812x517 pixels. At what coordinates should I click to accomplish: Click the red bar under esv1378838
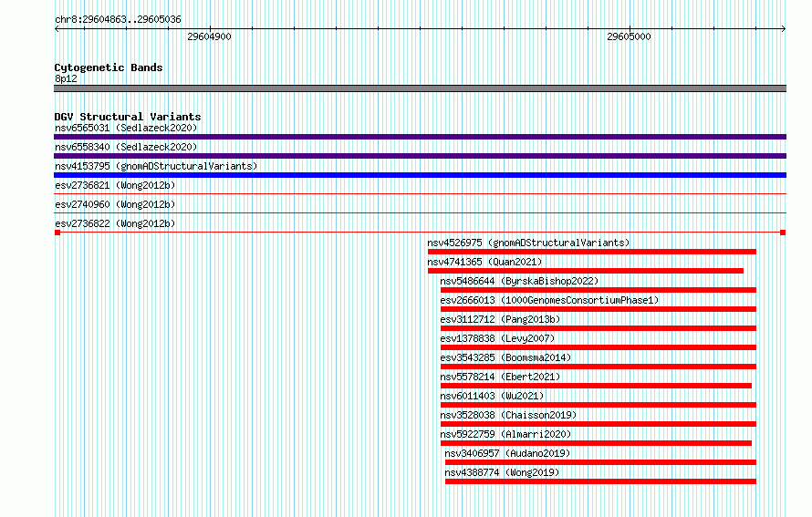(599, 347)
